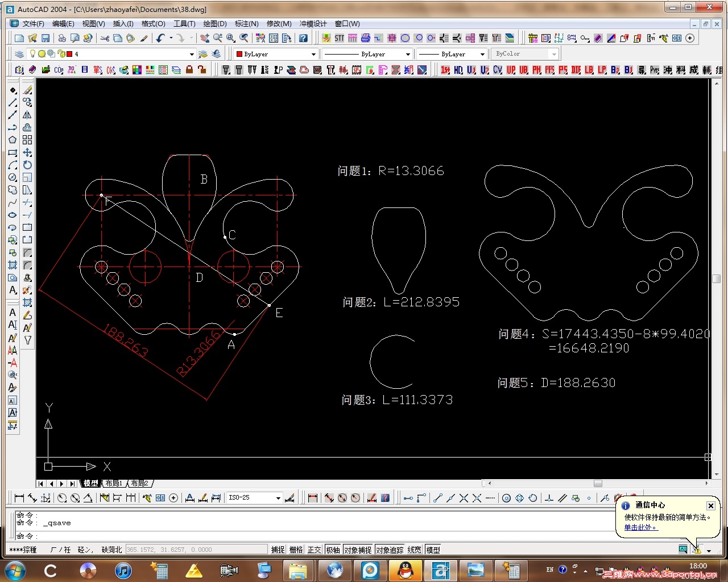The image size is (728, 582).
Task: Undo the last action with the Undo arrow
Action: point(160,38)
